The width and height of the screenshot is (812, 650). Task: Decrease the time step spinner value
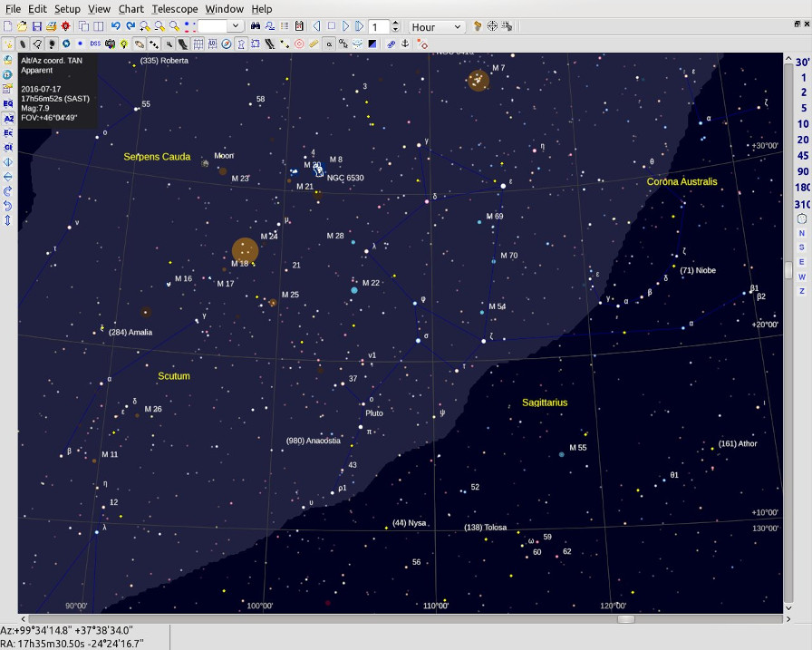pos(396,30)
